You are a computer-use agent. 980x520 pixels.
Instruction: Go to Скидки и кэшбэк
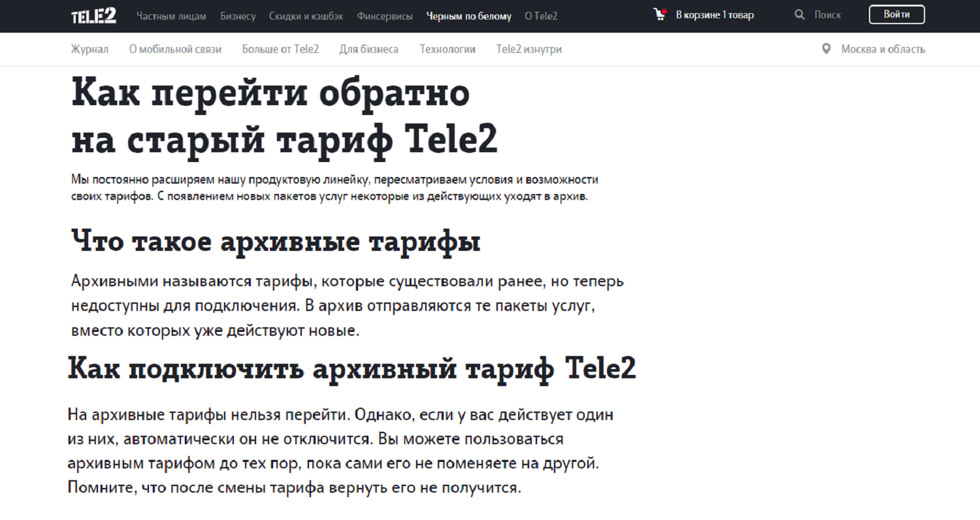(x=306, y=16)
